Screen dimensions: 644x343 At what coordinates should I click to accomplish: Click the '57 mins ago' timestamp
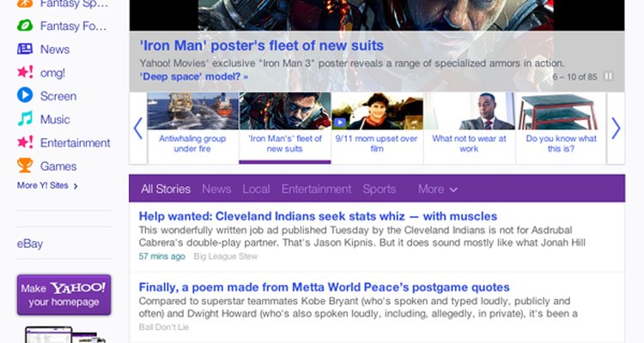(161, 256)
